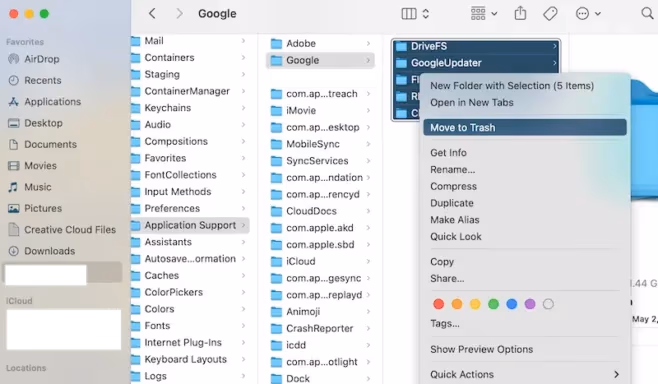Choose Share... from context menu
Viewport: 658px width, 384px height.
pyautogui.click(x=447, y=279)
